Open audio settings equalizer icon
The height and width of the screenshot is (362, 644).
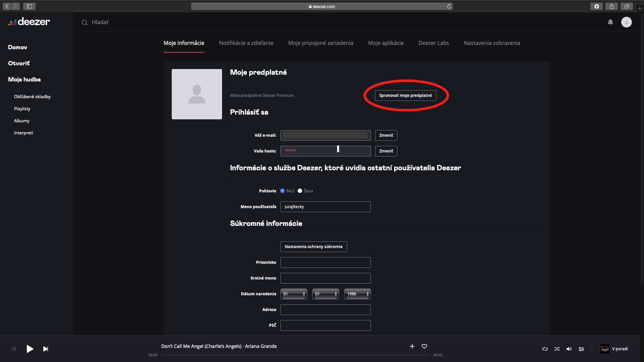[581, 349]
